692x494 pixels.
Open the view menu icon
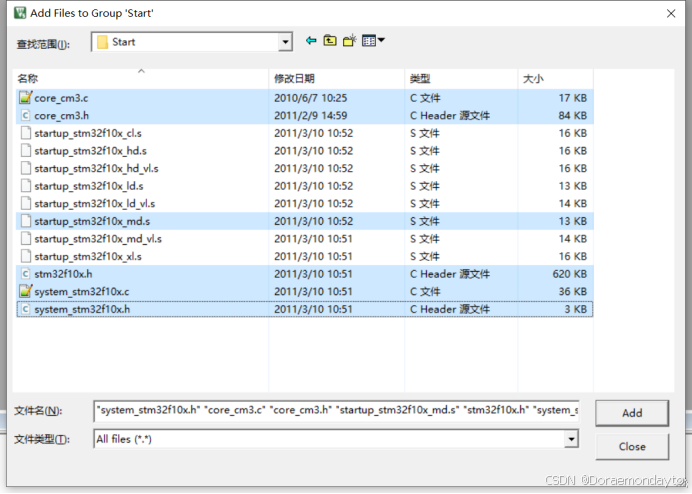373,41
